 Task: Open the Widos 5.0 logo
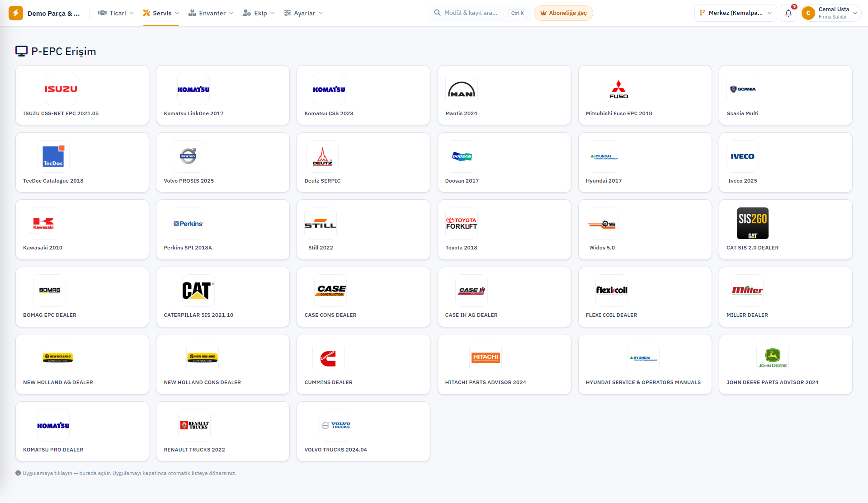click(602, 223)
